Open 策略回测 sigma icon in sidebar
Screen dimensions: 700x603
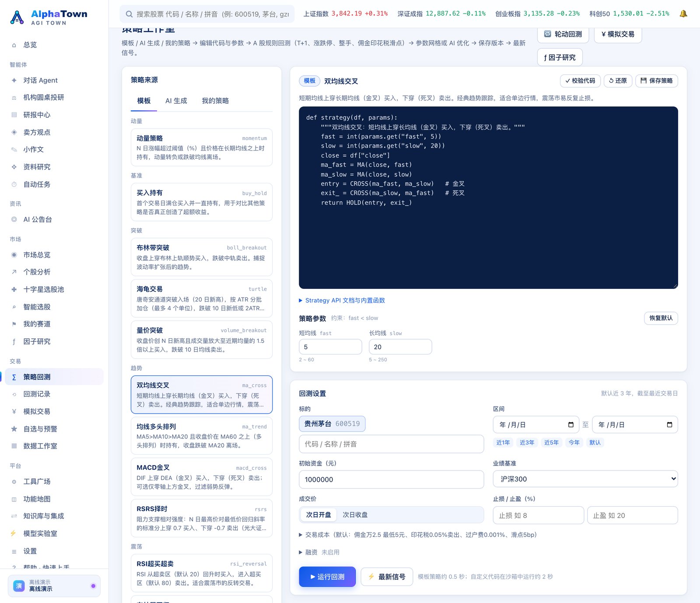(14, 377)
